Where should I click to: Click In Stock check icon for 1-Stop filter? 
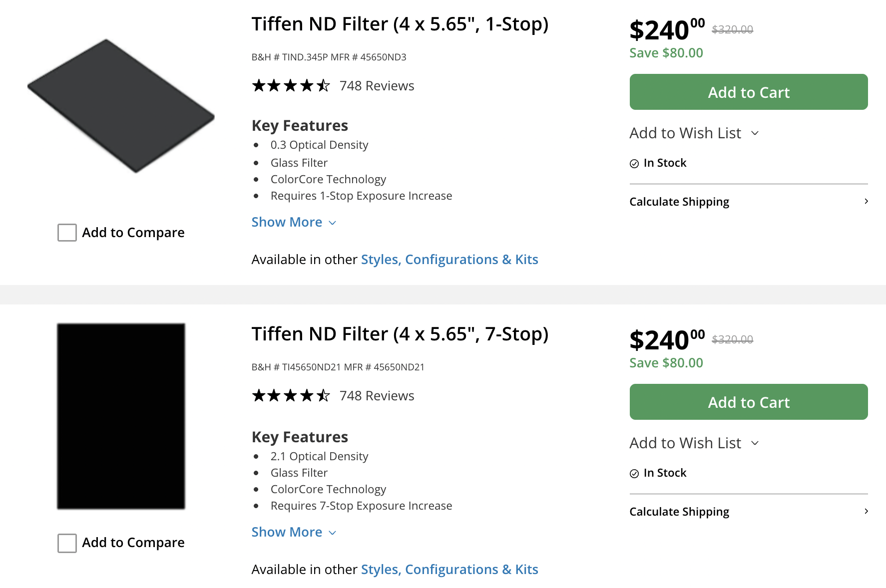click(x=634, y=164)
